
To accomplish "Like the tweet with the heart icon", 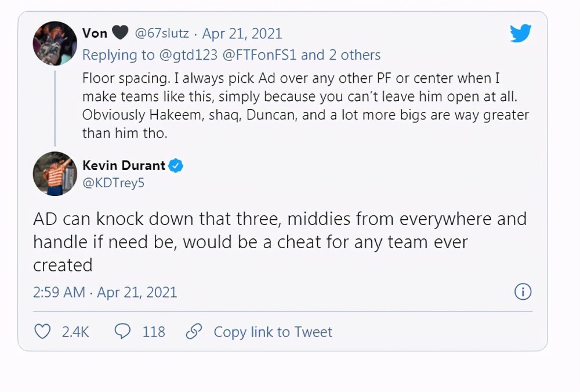I will [x=42, y=332].
